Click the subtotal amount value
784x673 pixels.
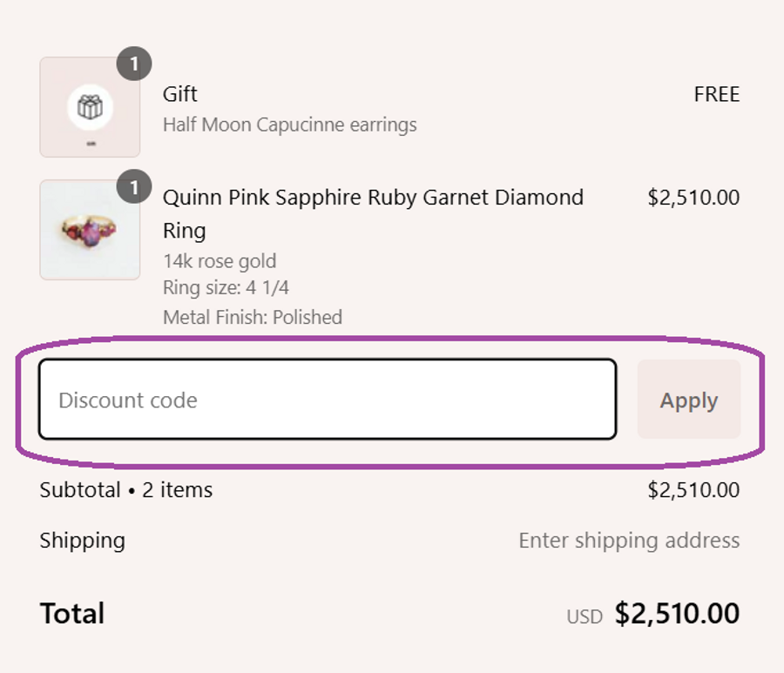(693, 490)
